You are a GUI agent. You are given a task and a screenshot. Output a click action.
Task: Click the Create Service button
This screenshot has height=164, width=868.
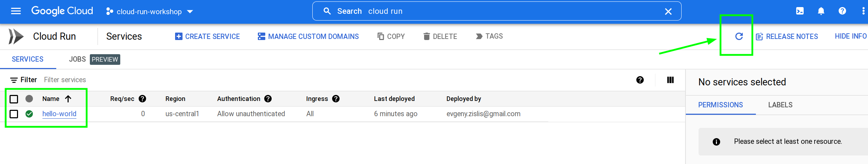(x=208, y=36)
